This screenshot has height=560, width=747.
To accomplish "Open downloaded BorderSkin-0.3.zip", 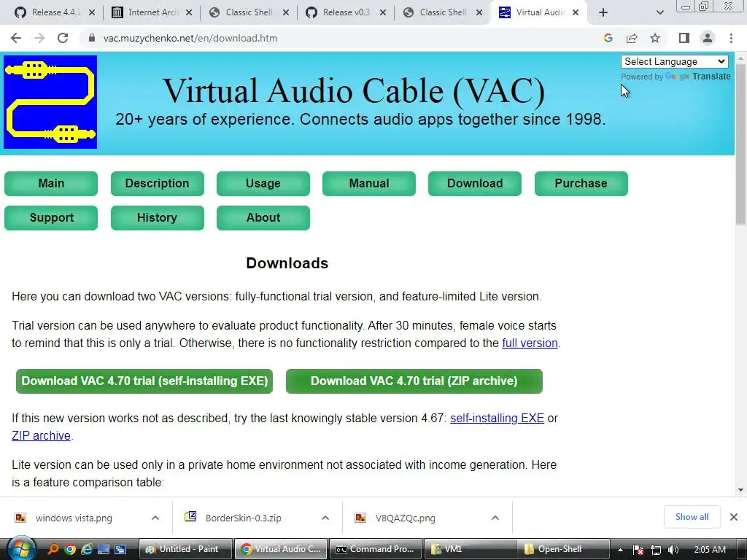I will 243,518.
